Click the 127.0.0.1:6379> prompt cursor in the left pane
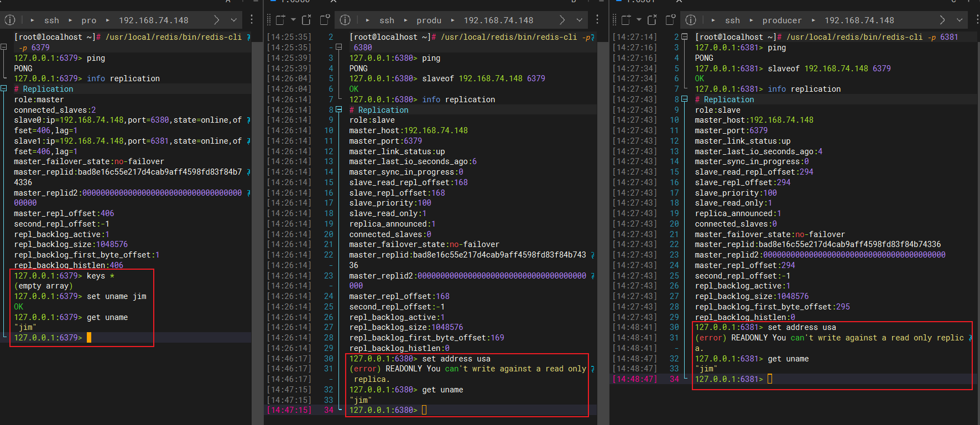Screen dimensions: 980x425 point(89,338)
